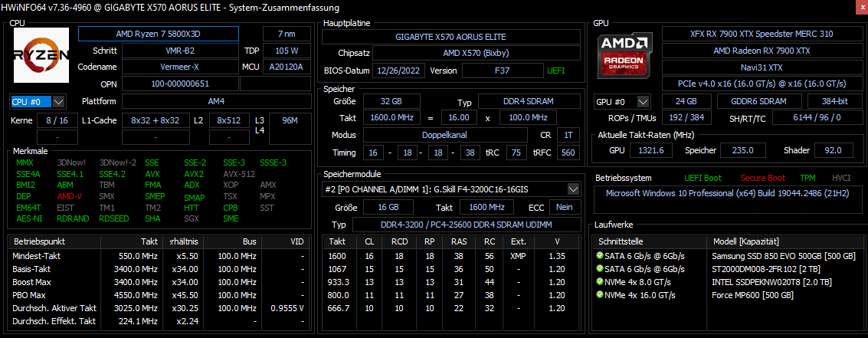
Task: Click the AM4 platform value
Action: click(216, 101)
